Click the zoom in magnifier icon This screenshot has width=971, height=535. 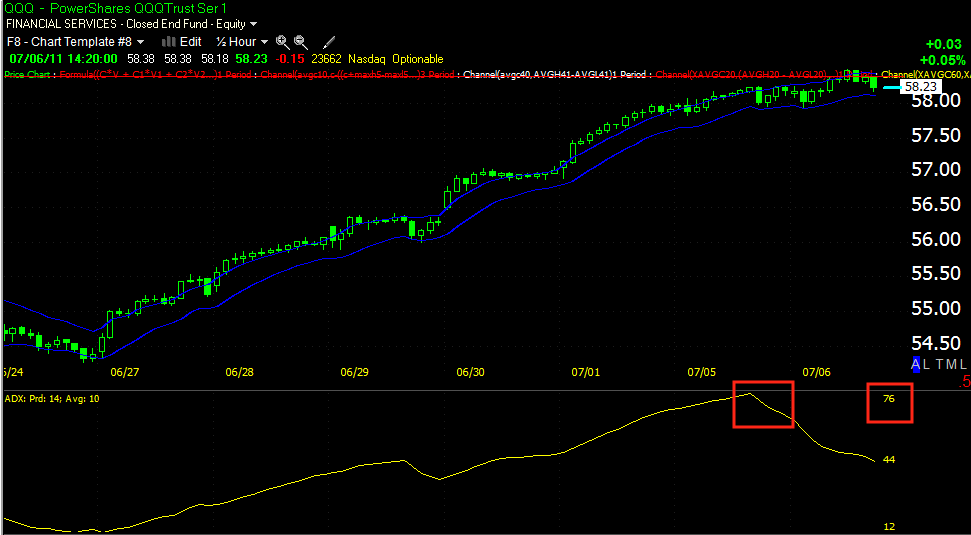click(282, 41)
